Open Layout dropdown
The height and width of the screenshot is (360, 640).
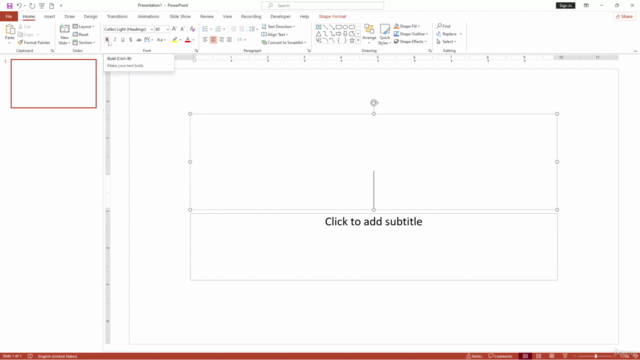click(x=84, y=27)
